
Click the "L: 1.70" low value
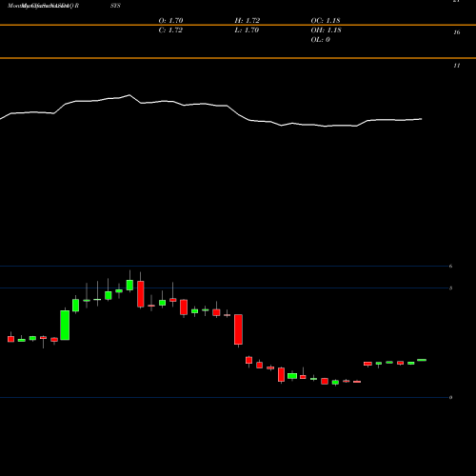click(x=247, y=30)
